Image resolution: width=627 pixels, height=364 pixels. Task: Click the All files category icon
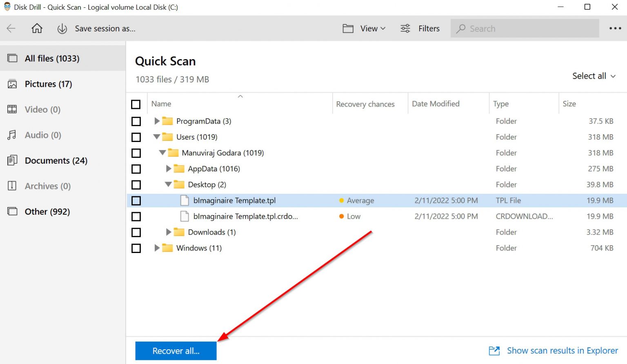coord(12,58)
